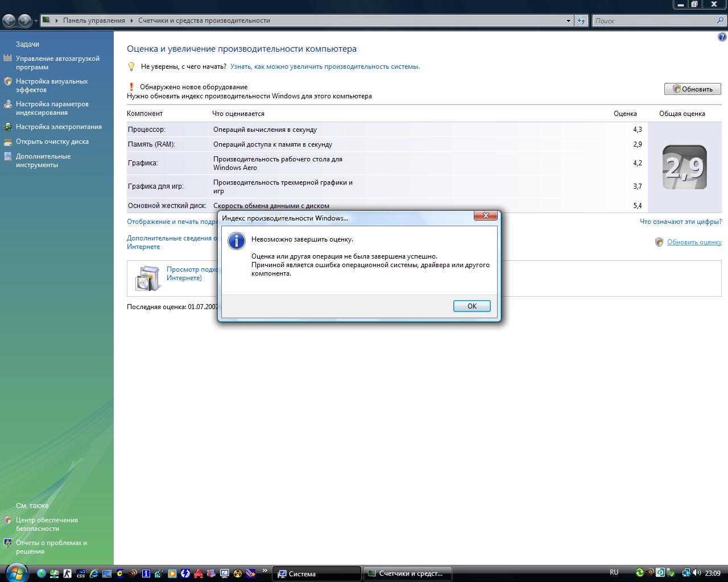Expand the root breadcrumb arrow in address bar

pos(57,20)
